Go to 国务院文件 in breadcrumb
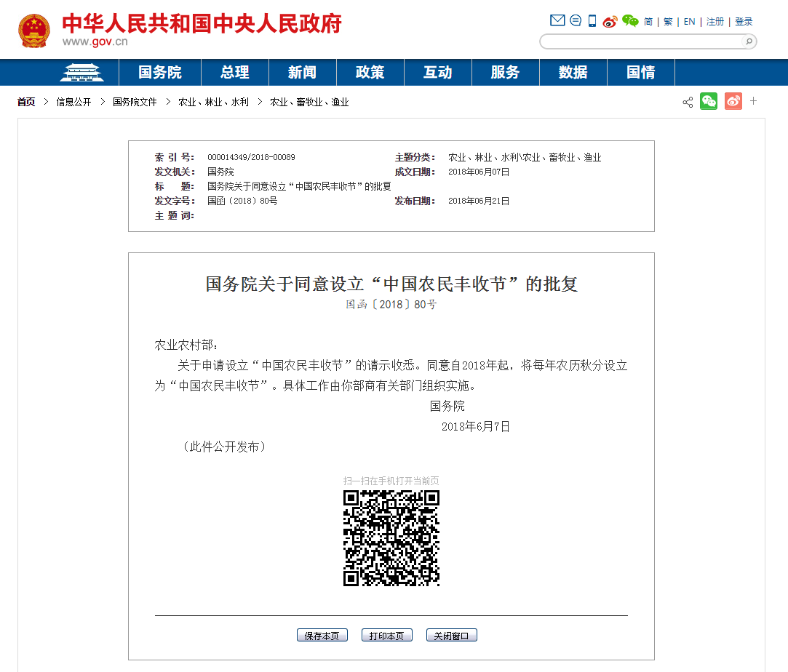 click(135, 103)
